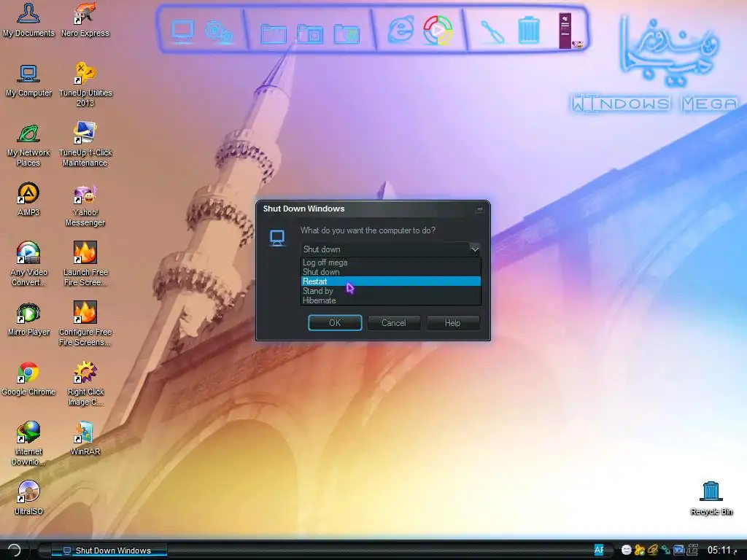
Task: Open Miro Player shortcut
Action: (28, 319)
